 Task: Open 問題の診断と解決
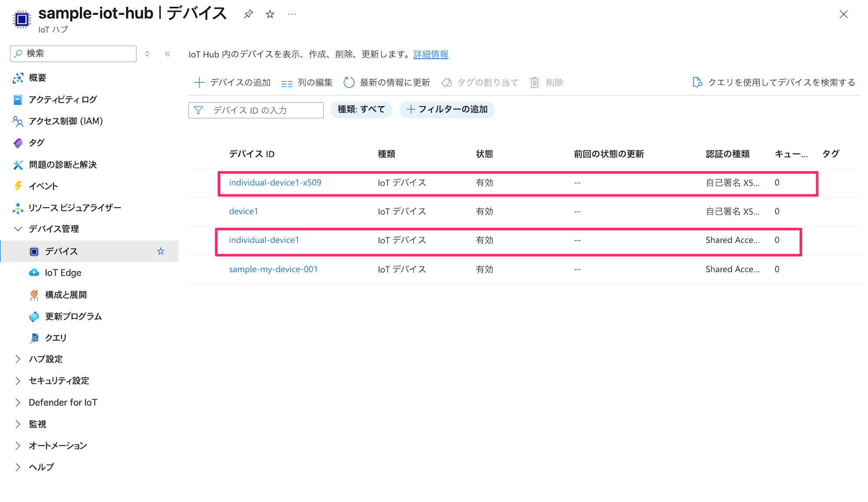[x=62, y=164]
